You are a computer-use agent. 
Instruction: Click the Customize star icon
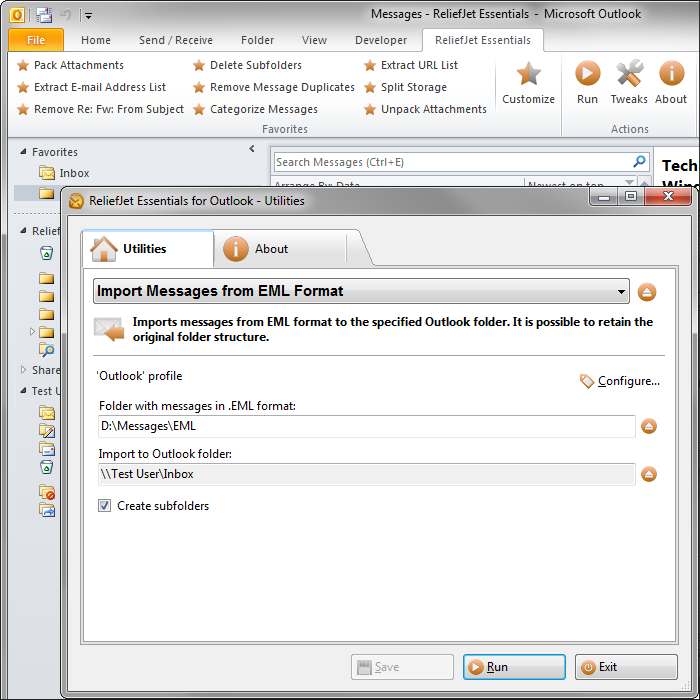click(529, 74)
